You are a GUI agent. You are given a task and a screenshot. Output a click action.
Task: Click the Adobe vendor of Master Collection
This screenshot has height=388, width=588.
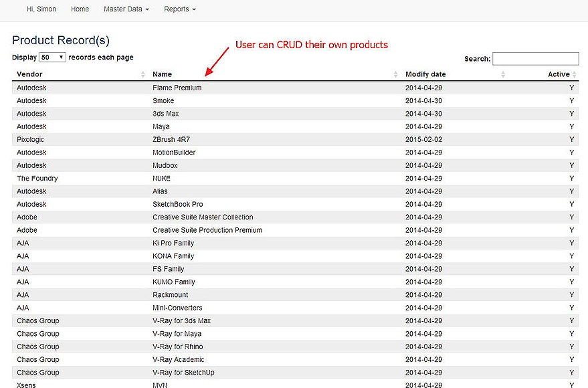click(x=27, y=217)
